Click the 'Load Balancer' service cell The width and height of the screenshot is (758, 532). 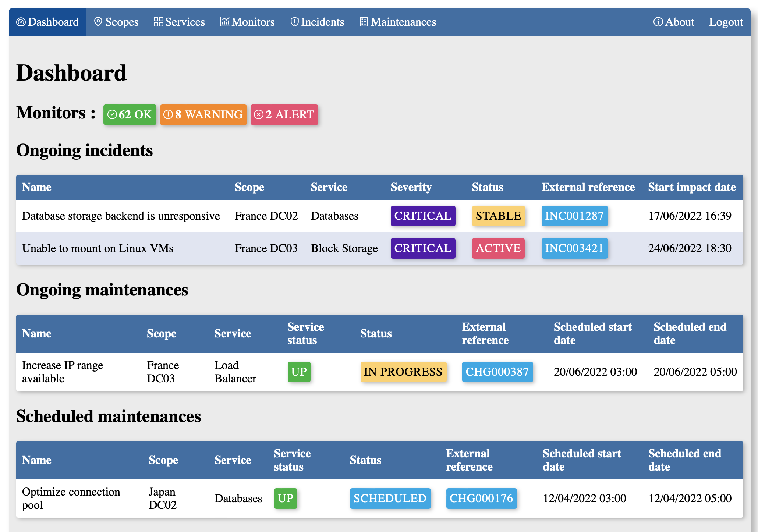tap(235, 372)
